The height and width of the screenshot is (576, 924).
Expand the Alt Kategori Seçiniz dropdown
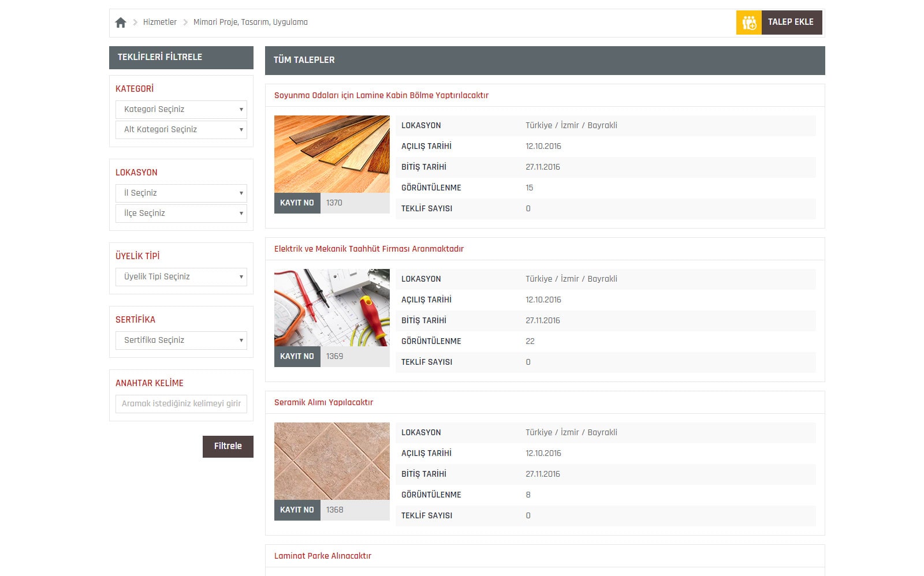pyautogui.click(x=181, y=130)
